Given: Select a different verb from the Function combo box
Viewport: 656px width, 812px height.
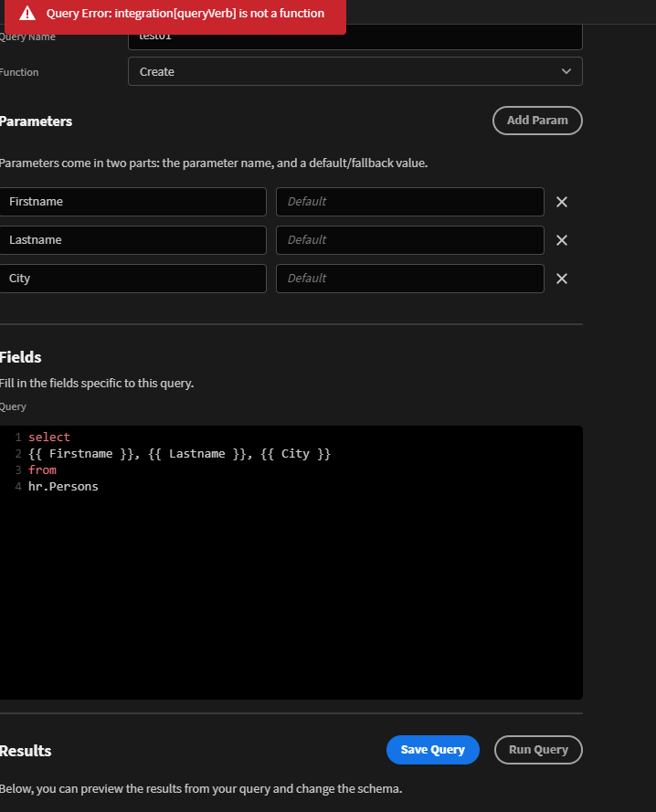Looking at the screenshot, I should 354,70.
